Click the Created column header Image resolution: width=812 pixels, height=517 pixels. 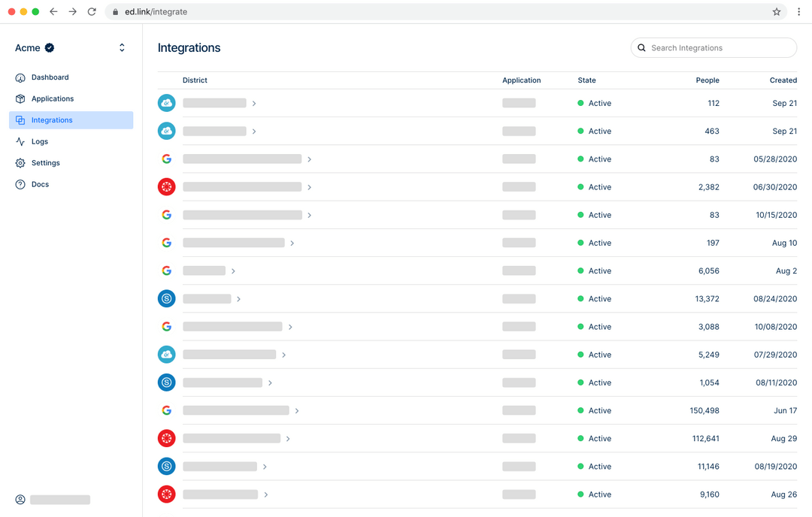[783, 80]
